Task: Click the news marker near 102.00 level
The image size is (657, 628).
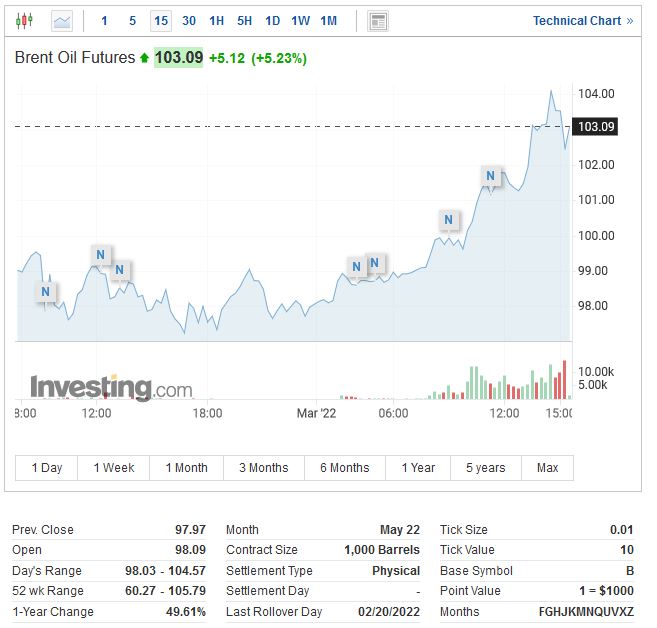Action: point(490,176)
